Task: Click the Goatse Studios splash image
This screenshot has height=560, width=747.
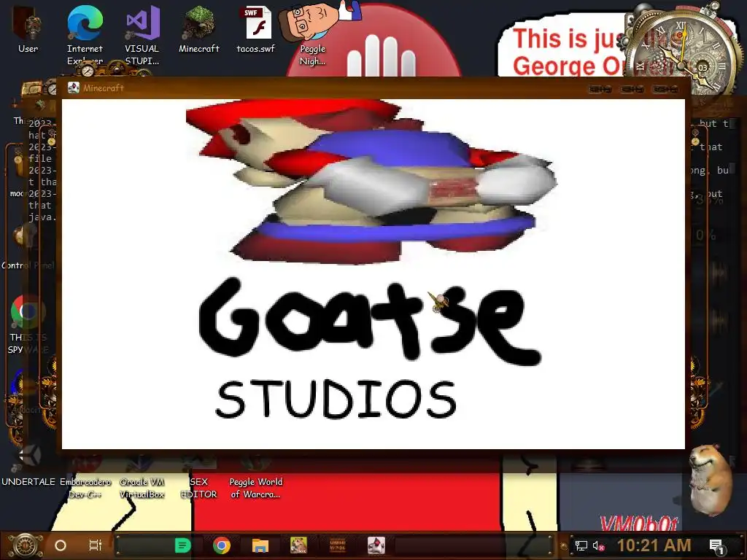Action: tap(373, 274)
